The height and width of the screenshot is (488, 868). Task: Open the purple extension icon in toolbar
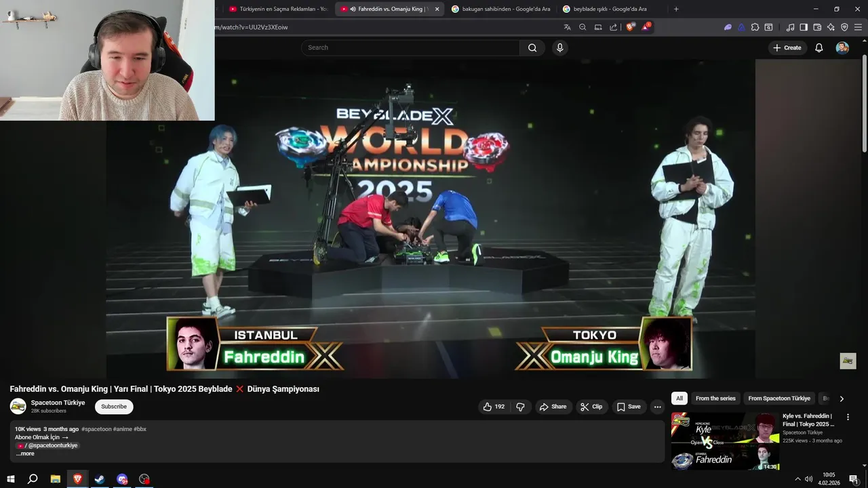[x=728, y=27]
